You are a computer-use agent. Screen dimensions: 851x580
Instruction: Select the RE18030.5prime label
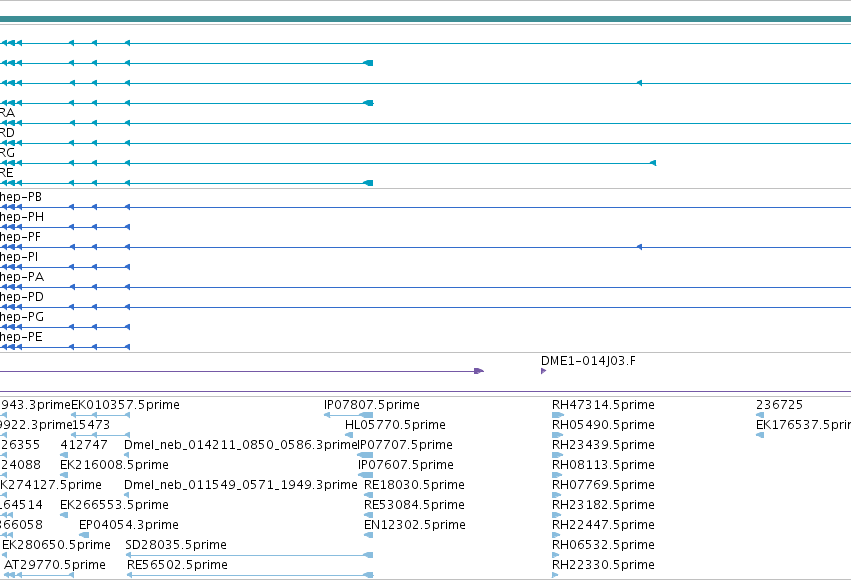(414, 485)
